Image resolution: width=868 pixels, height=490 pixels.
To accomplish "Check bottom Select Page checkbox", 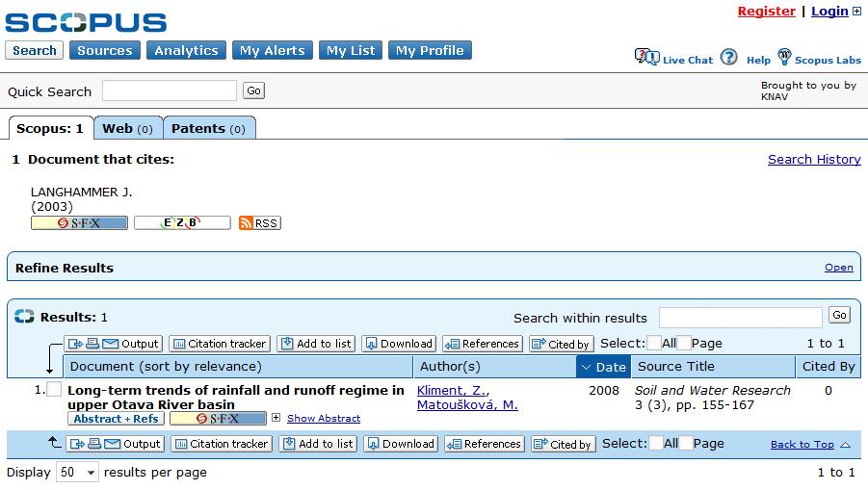I will pos(686,443).
